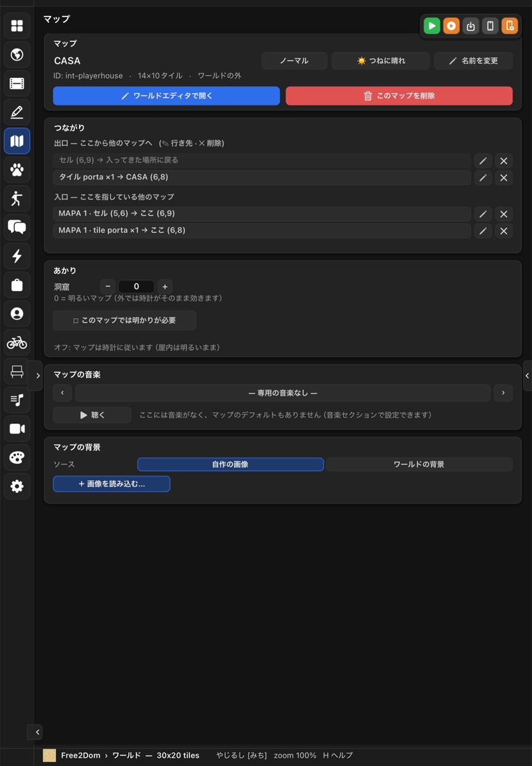
Task: Open the gear settings section
Action: click(x=17, y=486)
